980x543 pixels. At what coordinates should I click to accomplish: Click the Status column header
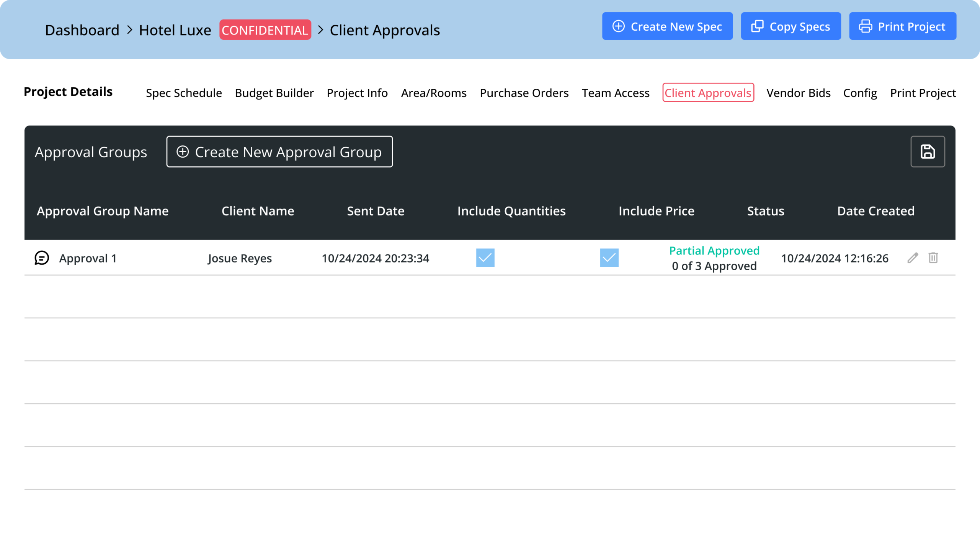(766, 211)
